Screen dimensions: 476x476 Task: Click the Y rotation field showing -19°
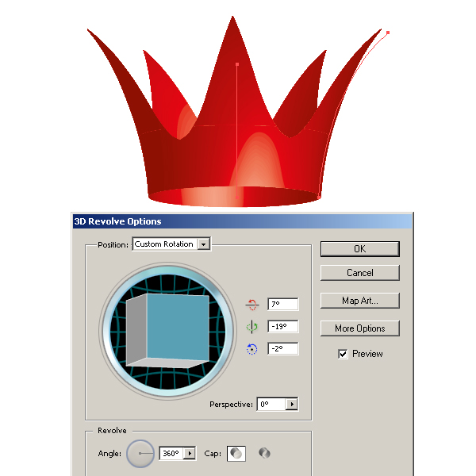pos(283,327)
